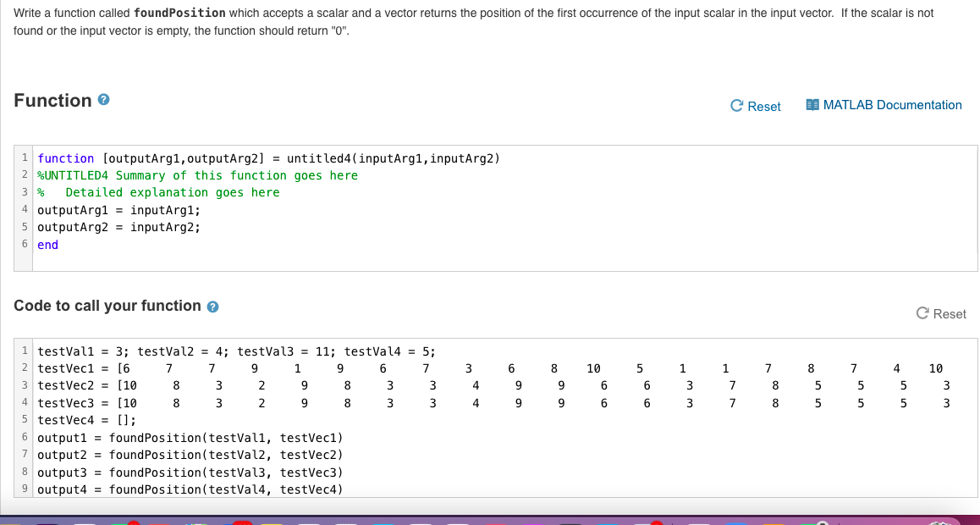The height and width of the screenshot is (525, 980).
Task: Click line number 9 in the call code editor
Action: 25,489
